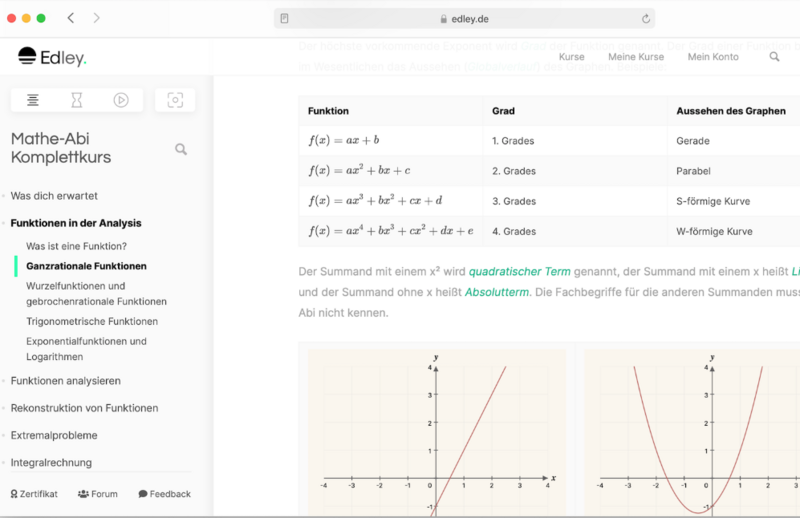The image size is (800, 518).
Task: Click the Feedback link
Action: coord(164,494)
